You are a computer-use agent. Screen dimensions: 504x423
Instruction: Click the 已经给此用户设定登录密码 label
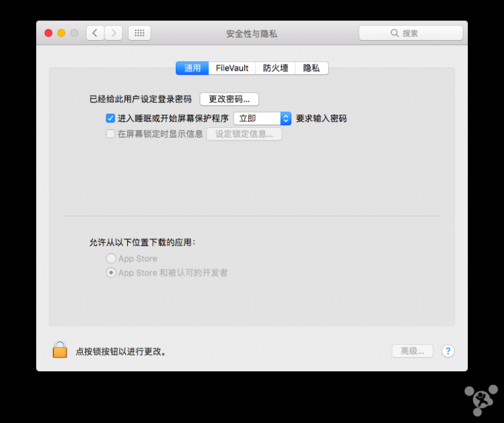[140, 99]
